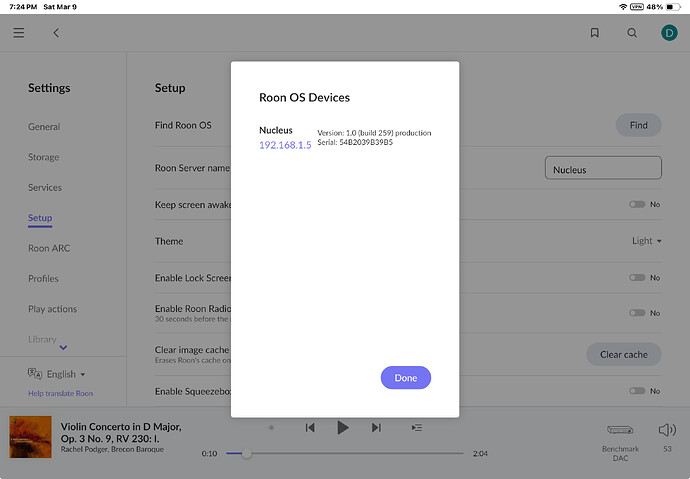The width and height of the screenshot is (690, 479).
Task: Open the English language dropdown
Action: pyautogui.click(x=66, y=374)
